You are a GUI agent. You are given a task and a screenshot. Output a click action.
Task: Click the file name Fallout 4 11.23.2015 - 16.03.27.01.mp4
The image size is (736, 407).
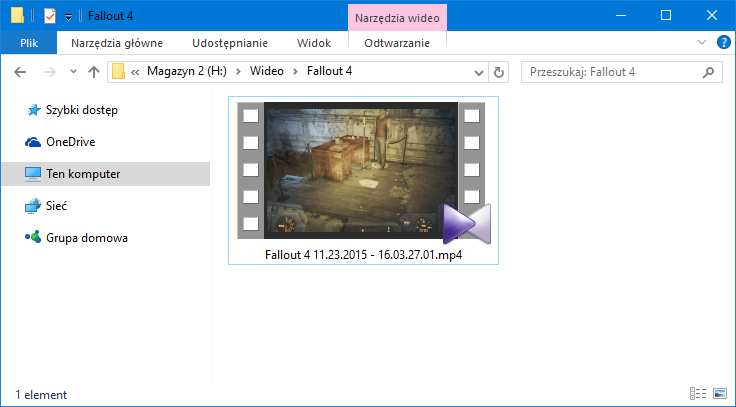point(363,255)
